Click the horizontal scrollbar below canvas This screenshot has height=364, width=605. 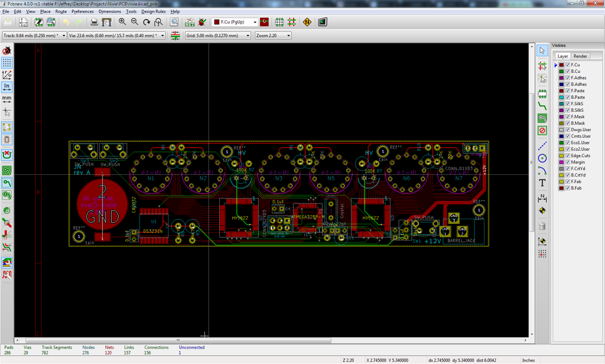(271, 340)
